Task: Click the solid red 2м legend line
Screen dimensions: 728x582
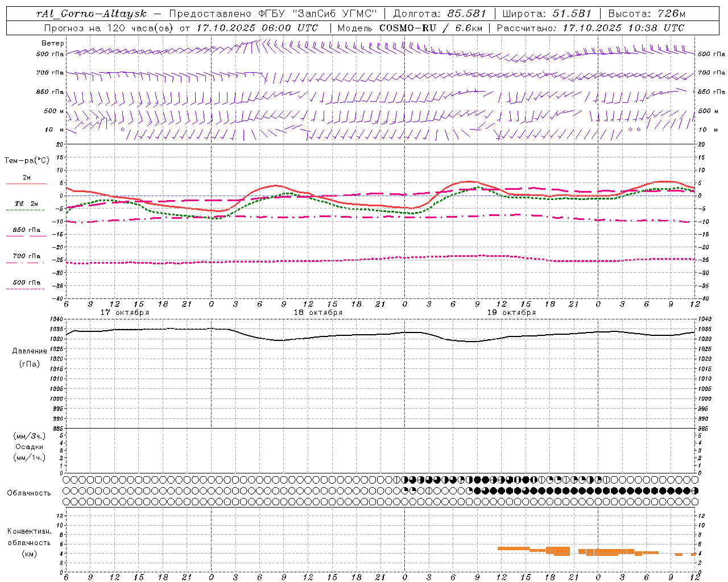Action: 26,183
